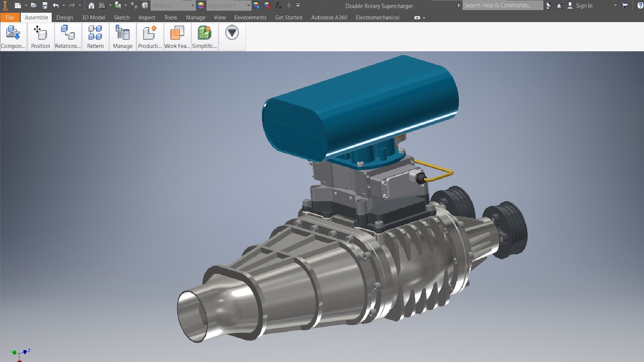Viewport: 644px width, 362px height.
Task: Switch to the View ribbon tab
Action: pyautogui.click(x=220, y=17)
